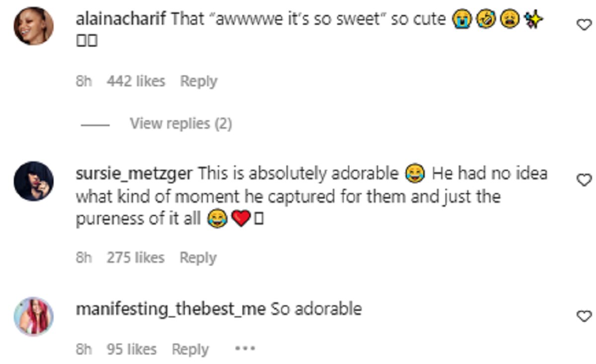Open alainacharif username link
The width and height of the screenshot is (596, 364).
pyautogui.click(x=121, y=19)
